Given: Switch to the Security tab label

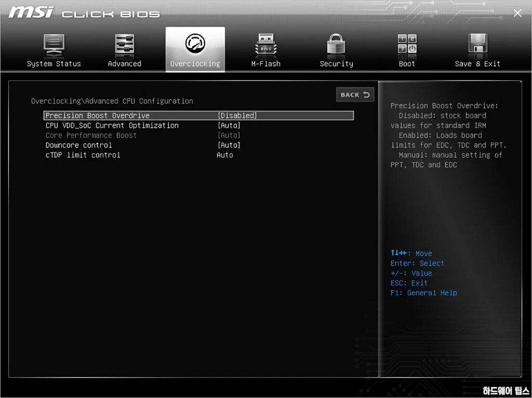Looking at the screenshot, I should (336, 64).
